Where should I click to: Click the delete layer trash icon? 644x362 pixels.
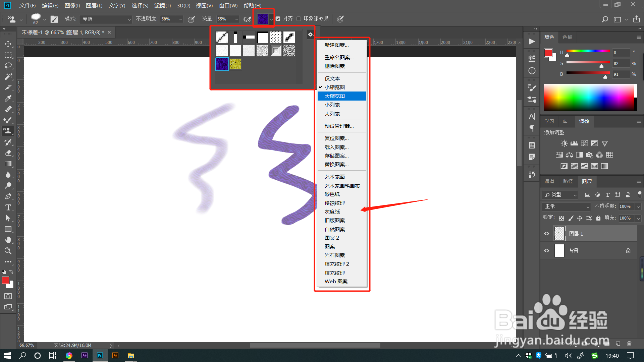[x=629, y=344]
